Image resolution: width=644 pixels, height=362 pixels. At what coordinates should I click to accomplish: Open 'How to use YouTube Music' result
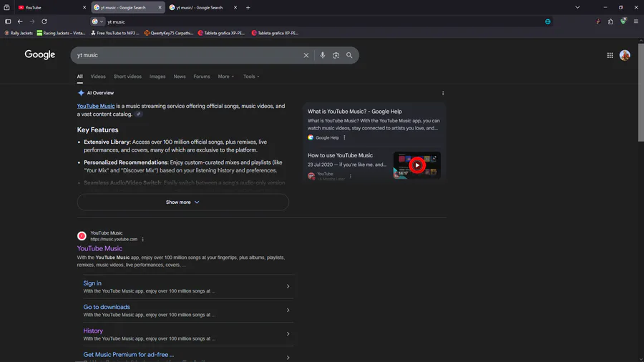340,155
